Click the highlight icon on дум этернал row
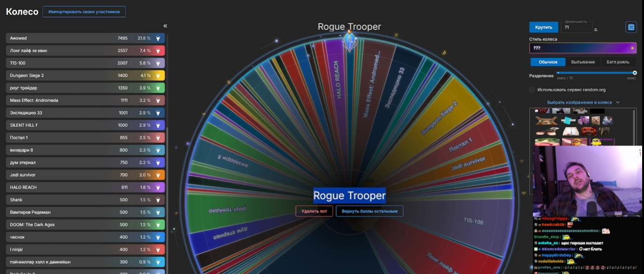 pyautogui.click(x=158, y=162)
